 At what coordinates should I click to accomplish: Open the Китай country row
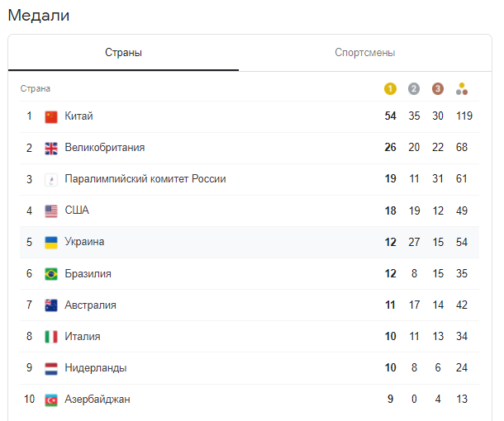click(79, 116)
